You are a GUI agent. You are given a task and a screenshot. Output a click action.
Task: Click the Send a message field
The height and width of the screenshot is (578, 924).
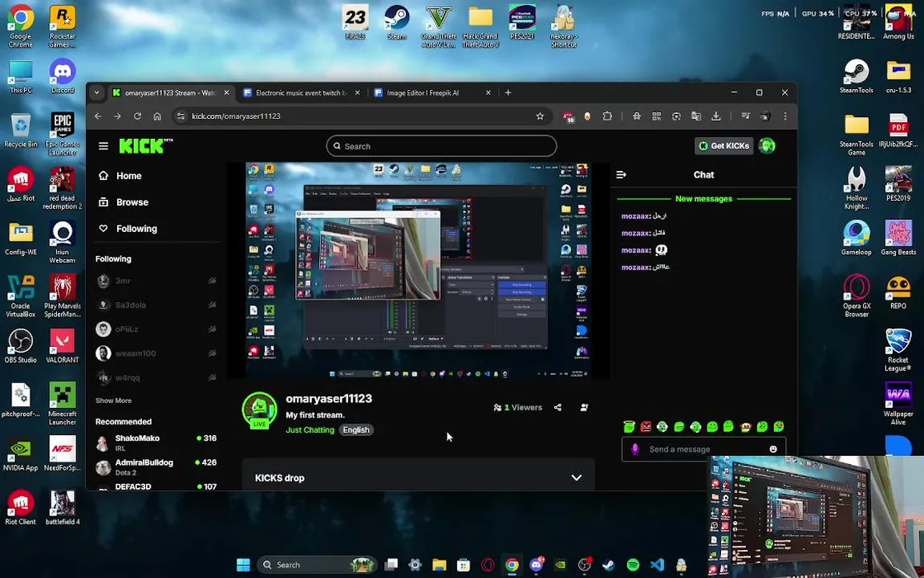tap(704, 450)
